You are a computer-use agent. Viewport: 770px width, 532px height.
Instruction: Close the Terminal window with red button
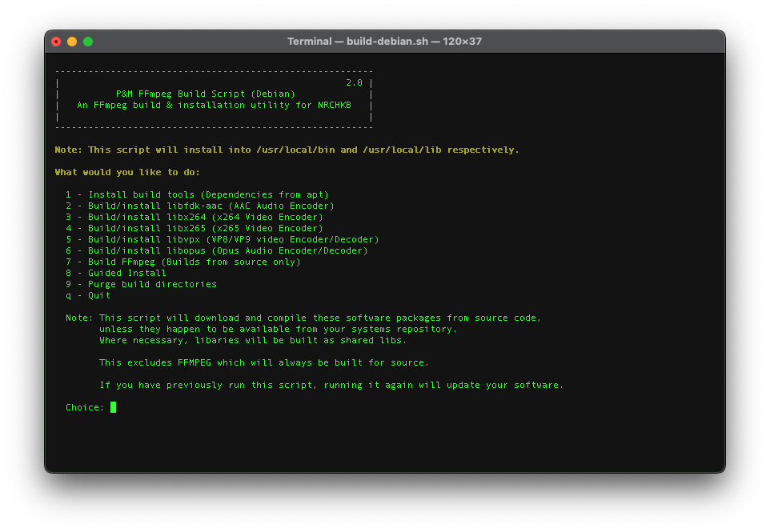point(56,42)
